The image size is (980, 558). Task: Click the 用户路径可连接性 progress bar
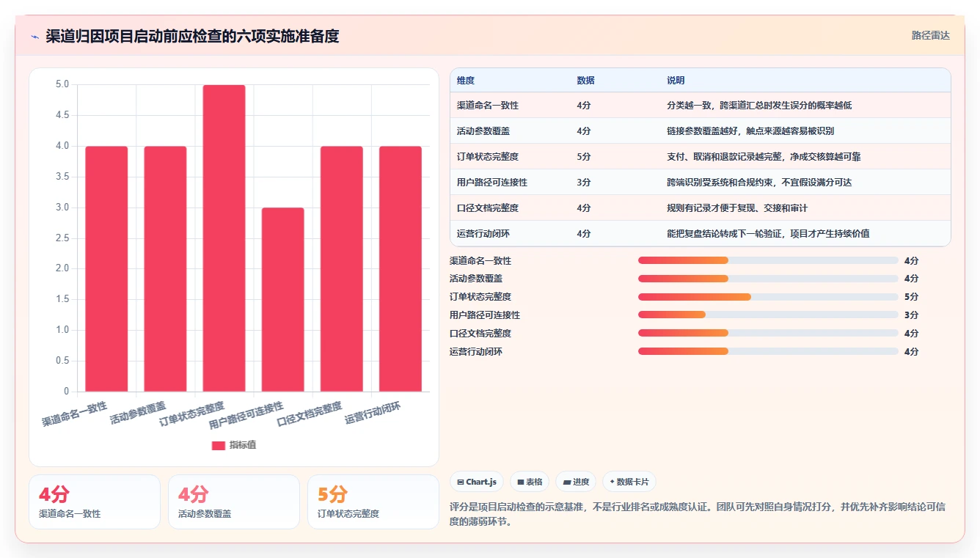(768, 315)
